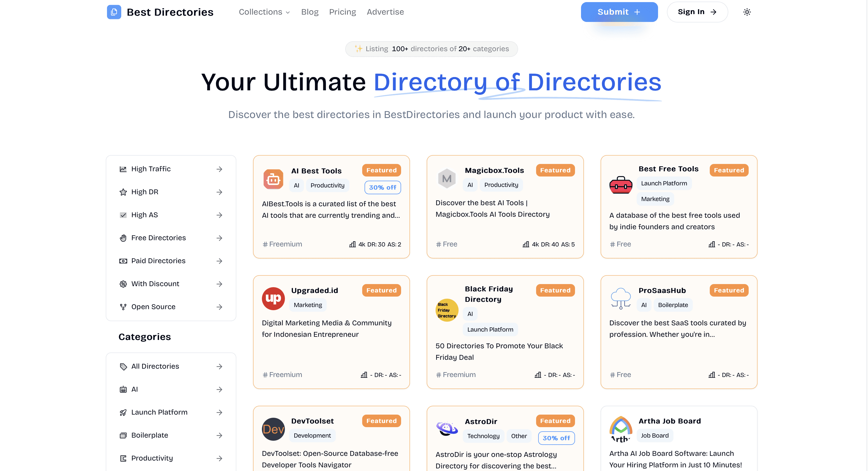
Task: Click the Technology tag on AstroDir
Action: (483, 436)
